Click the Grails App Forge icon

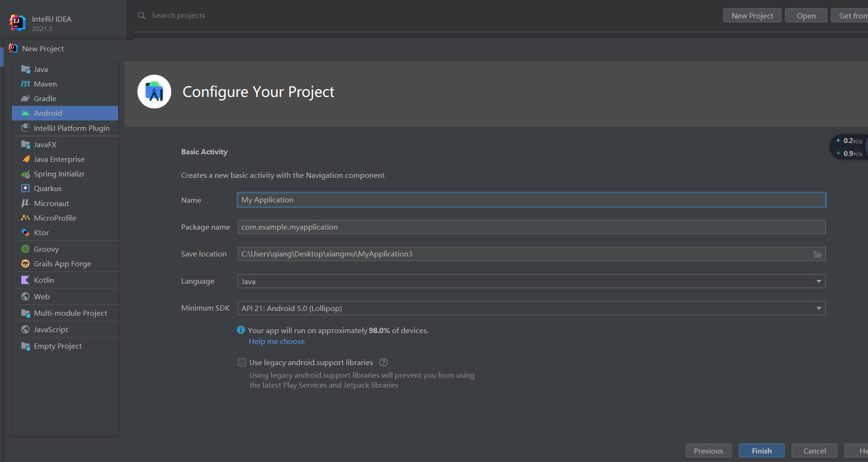pyautogui.click(x=25, y=263)
